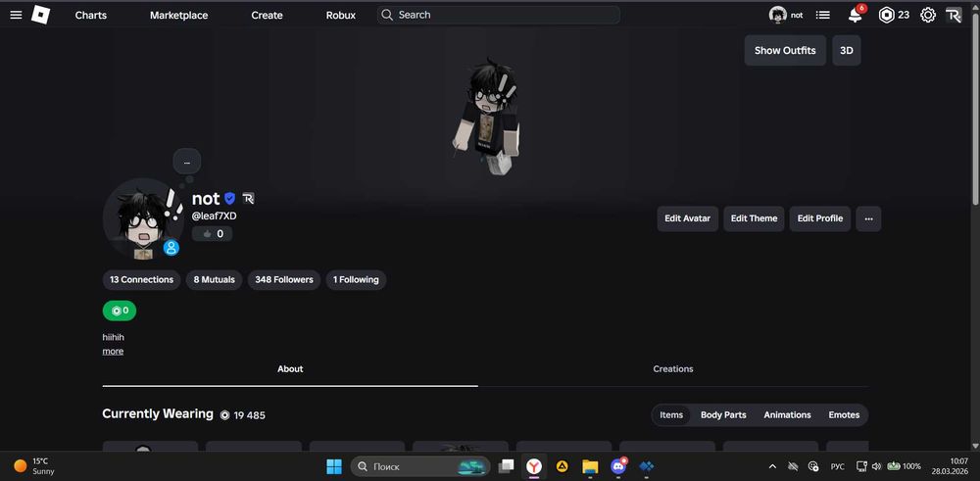This screenshot has height=481, width=980.
Task: Open the hamburger navigation menu
Action: click(x=17, y=15)
